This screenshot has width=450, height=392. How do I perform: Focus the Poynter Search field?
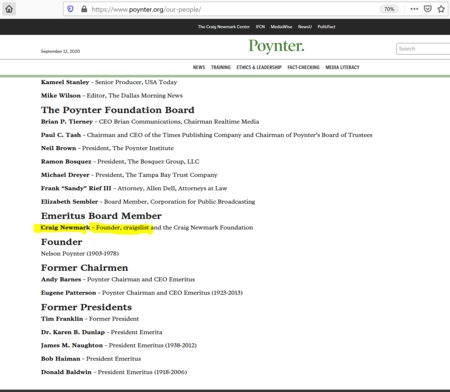click(x=423, y=49)
